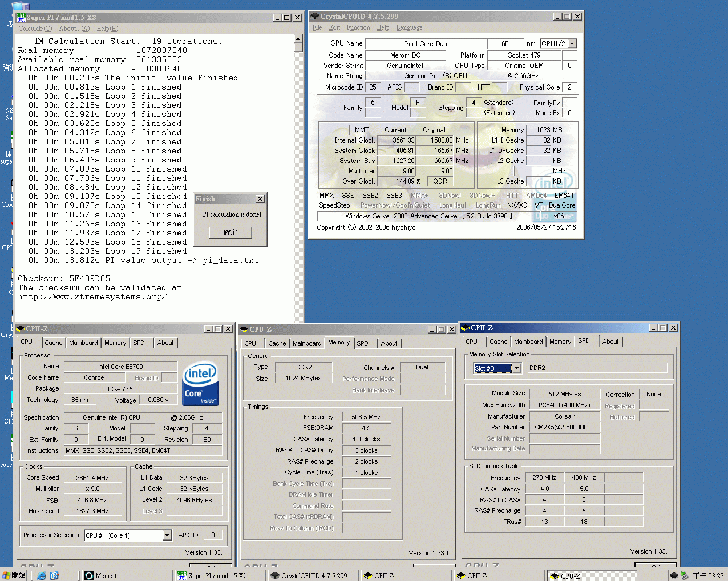Launch the second browser quick launch icon
728x581 pixels.
point(54,576)
